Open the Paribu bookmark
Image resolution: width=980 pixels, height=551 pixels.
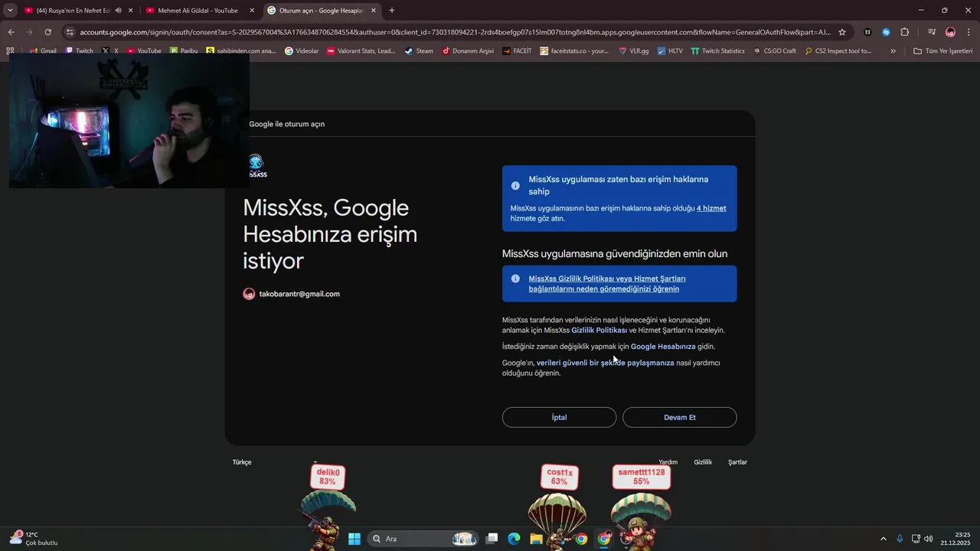184,51
